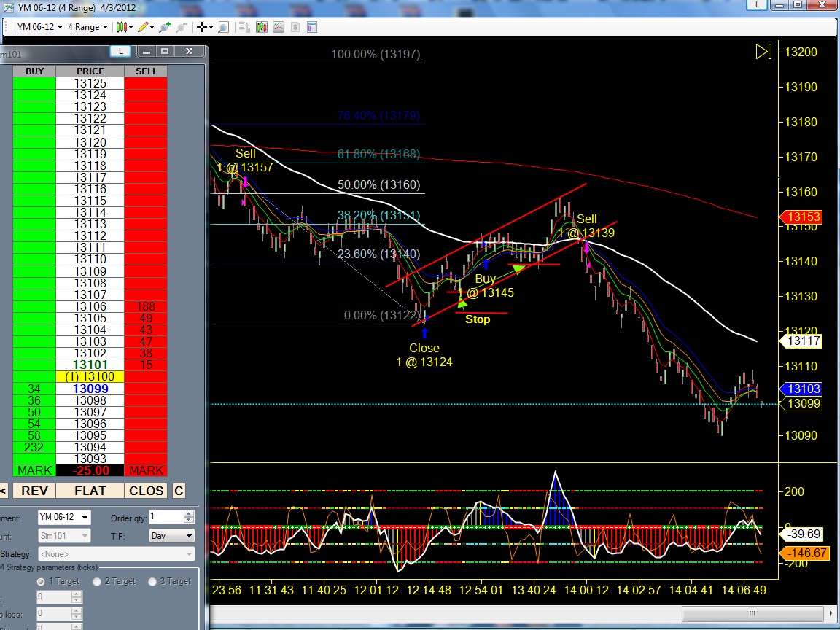Click the Order qty input field

pos(166,517)
